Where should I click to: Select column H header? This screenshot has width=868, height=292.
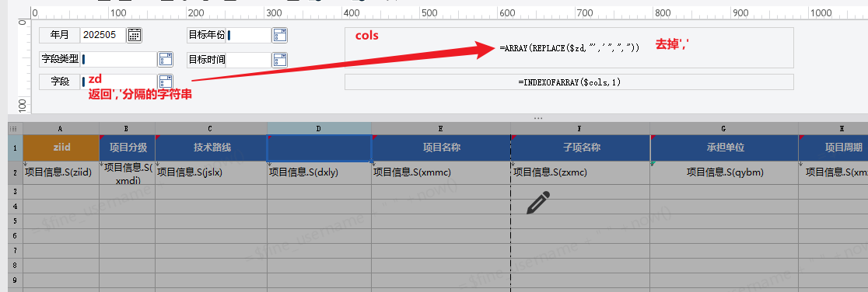[833, 128]
